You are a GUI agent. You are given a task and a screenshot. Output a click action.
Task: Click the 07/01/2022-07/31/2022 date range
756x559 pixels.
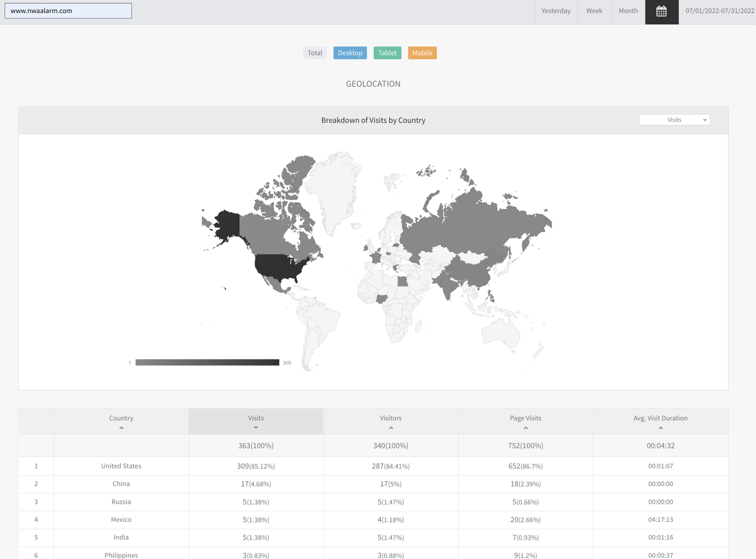pos(719,11)
